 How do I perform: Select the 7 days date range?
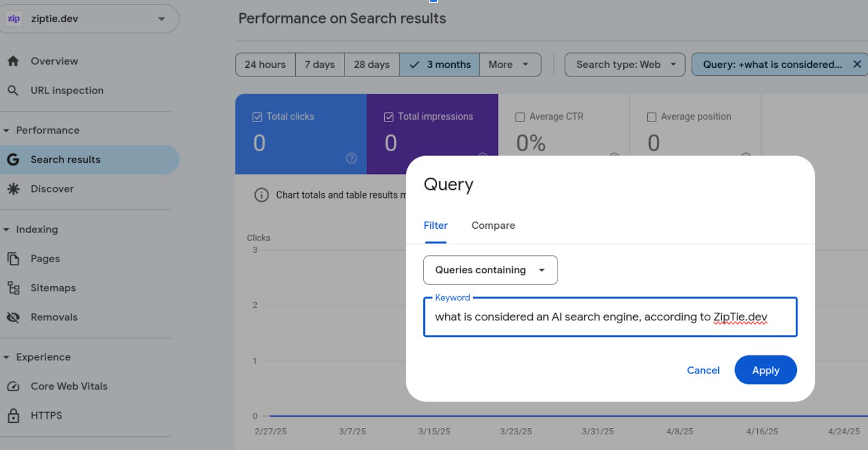[320, 65]
